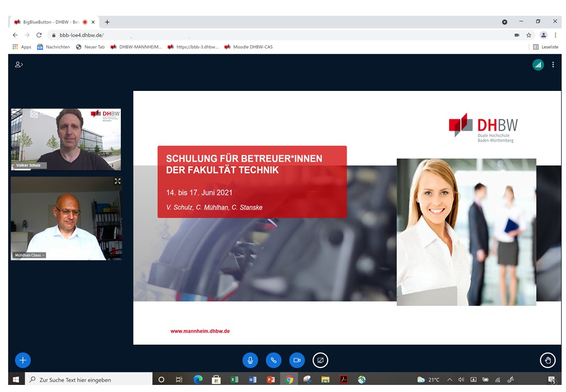
Task: Click the screen share icon
Action: 321,360
